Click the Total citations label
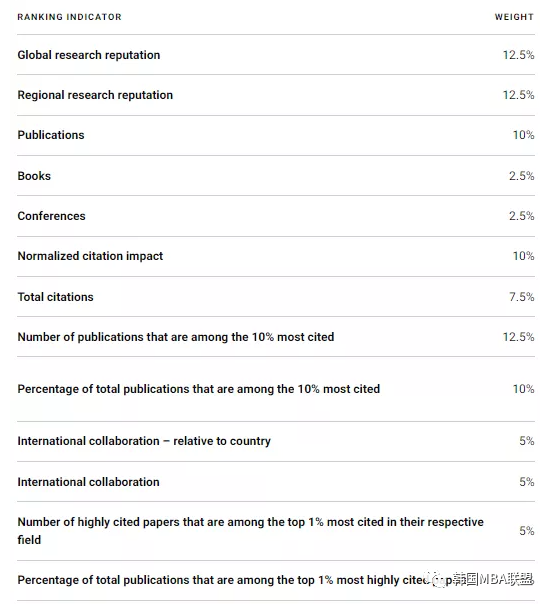 (x=55, y=297)
